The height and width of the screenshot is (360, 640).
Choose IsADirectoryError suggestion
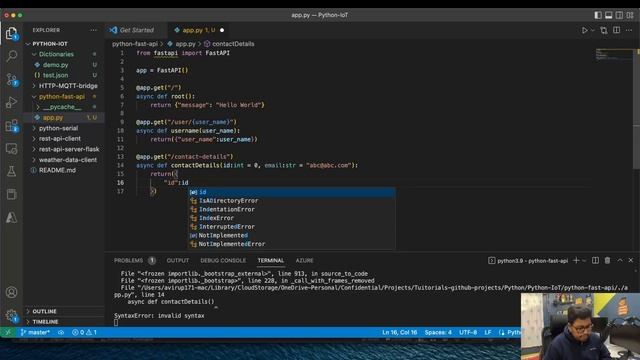pos(291,201)
